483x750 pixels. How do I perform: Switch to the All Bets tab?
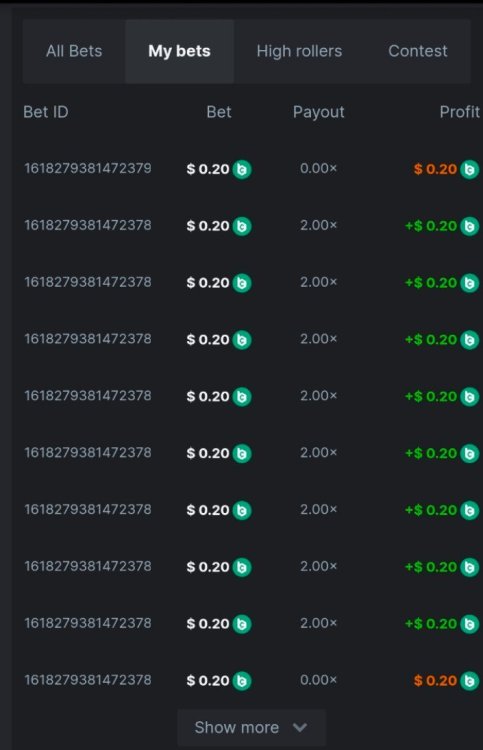click(74, 51)
